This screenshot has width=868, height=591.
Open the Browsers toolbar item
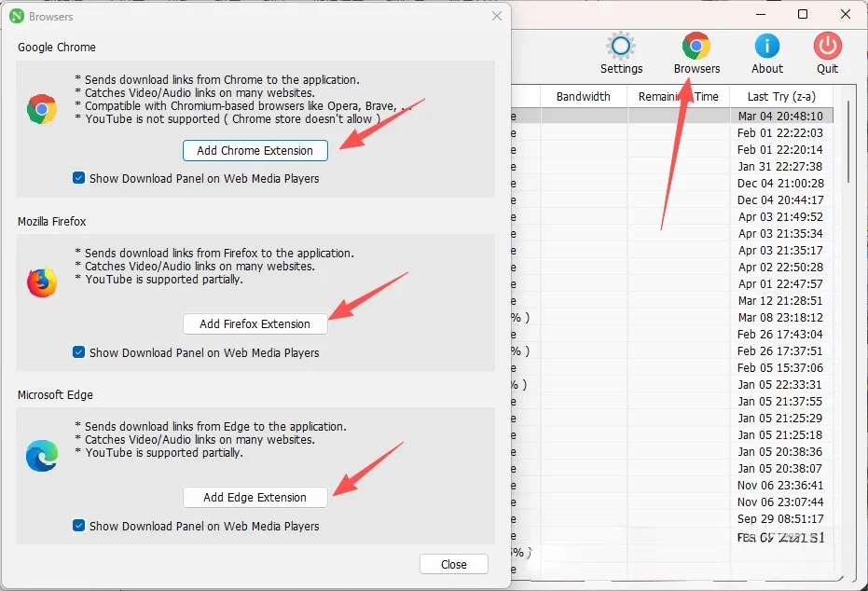click(696, 53)
